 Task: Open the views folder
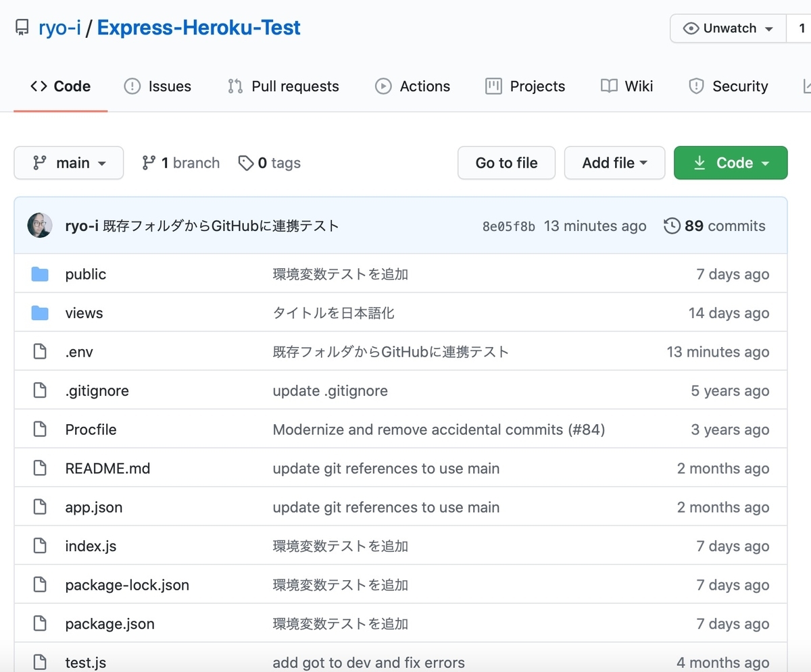pyautogui.click(x=84, y=313)
